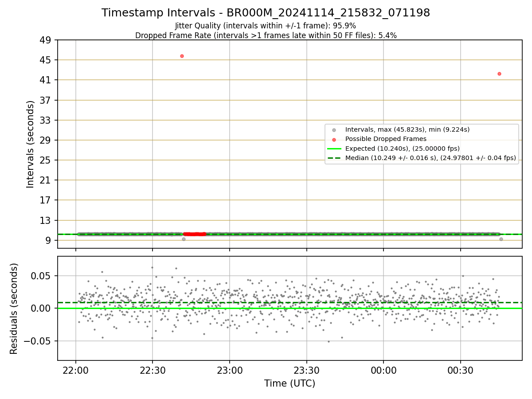Click the gray low point at the series end

coord(501,239)
